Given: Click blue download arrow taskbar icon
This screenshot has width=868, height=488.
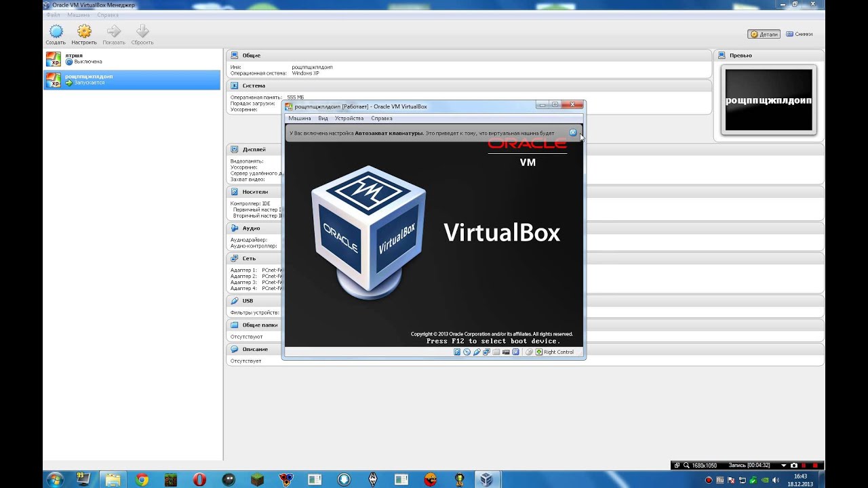Looking at the screenshot, I should coord(343,479).
